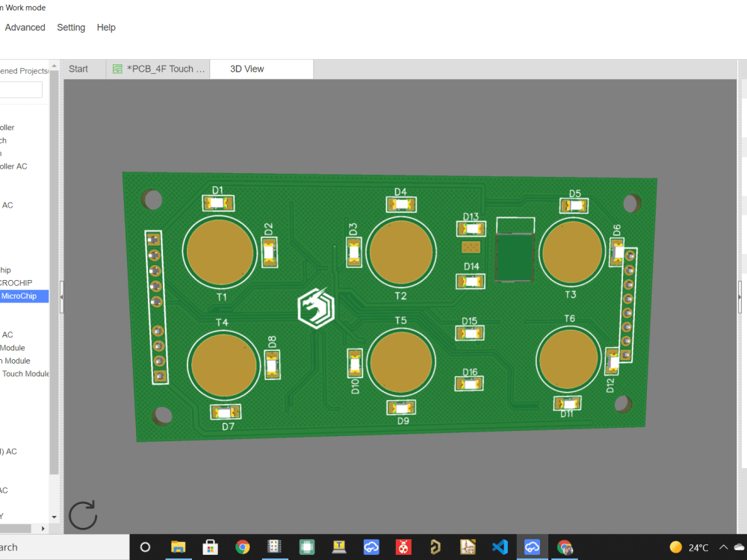The height and width of the screenshot is (560, 747).
Task: Click the green IC chip icon in the taskbar
Action: coord(307,547)
